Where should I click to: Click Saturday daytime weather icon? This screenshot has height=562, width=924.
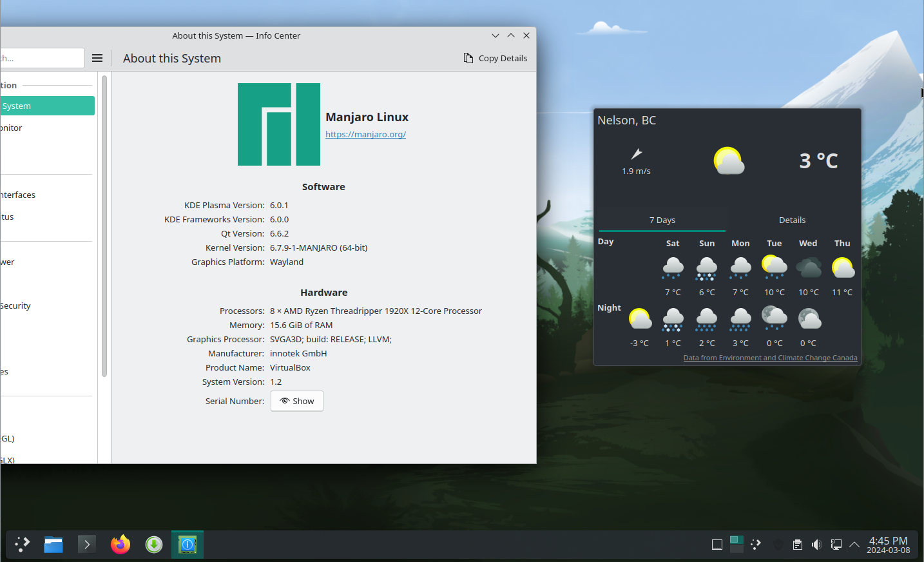click(673, 267)
